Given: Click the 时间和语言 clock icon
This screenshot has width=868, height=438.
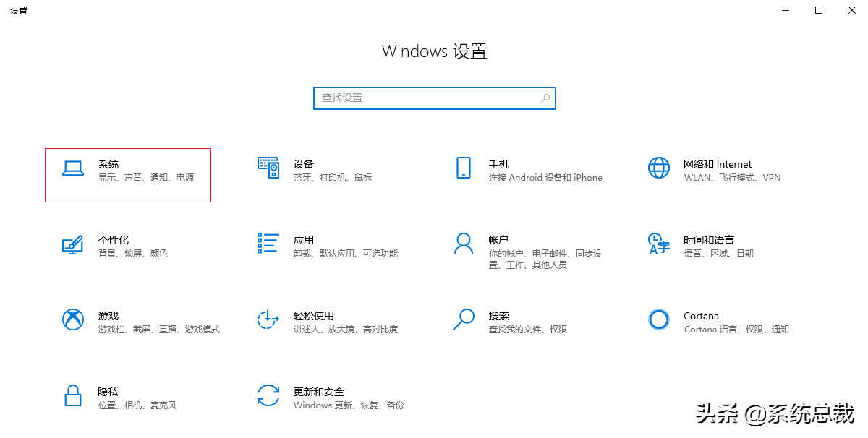Looking at the screenshot, I should coord(659,244).
